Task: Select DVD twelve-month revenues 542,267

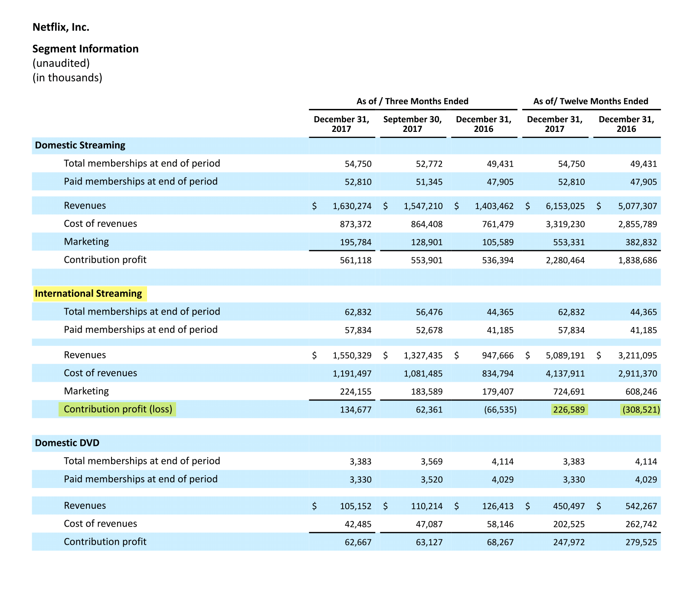Action: (641, 506)
